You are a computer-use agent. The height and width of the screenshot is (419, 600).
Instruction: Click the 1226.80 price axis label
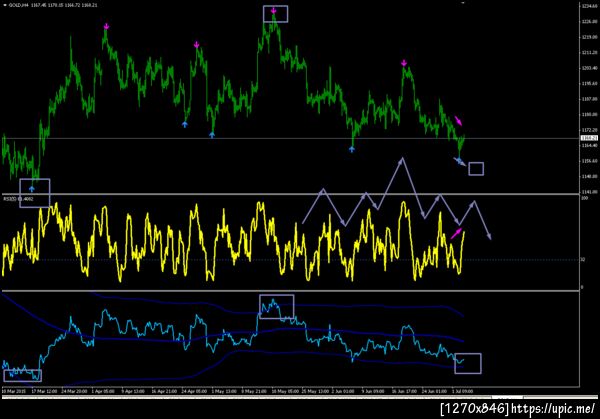pos(590,22)
